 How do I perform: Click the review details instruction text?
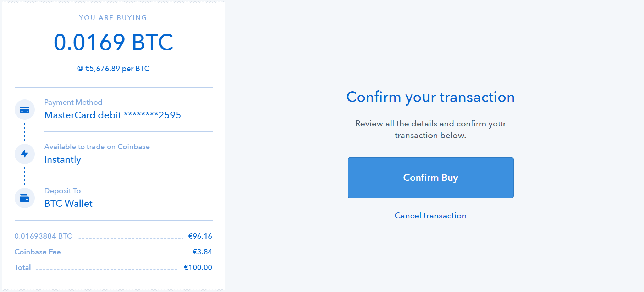click(x=430, y=129)
